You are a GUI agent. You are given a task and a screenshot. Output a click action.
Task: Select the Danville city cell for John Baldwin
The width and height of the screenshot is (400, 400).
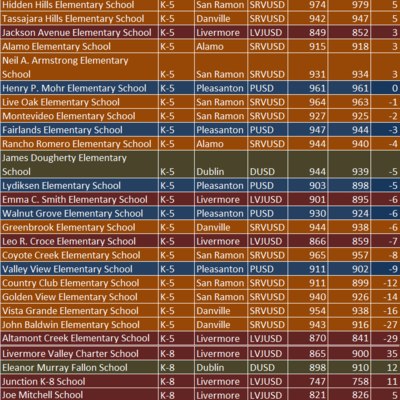[221, 325]
